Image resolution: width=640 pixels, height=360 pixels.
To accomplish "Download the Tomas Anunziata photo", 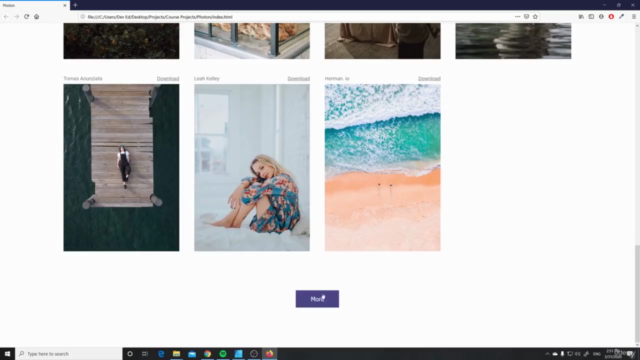I will (168, 78).
